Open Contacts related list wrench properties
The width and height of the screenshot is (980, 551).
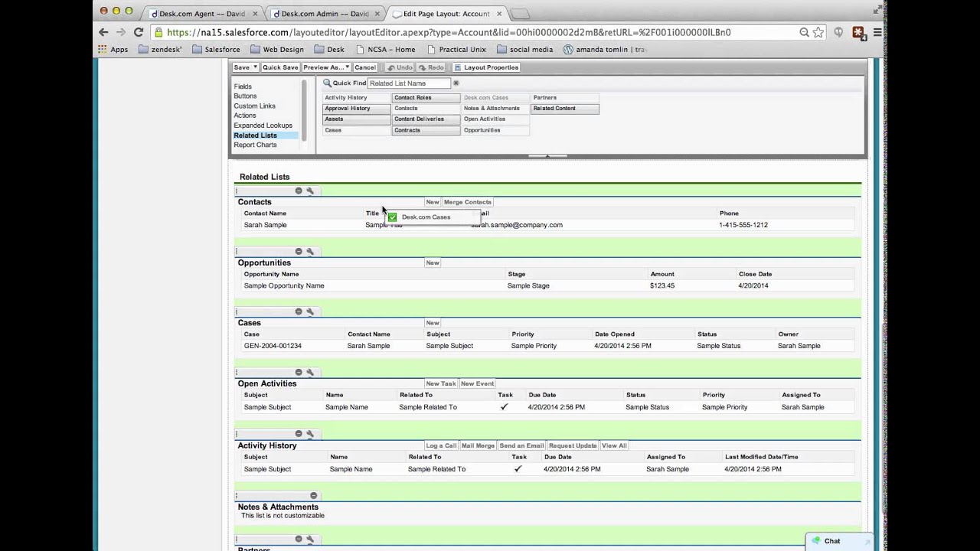[x=310, y=191]
